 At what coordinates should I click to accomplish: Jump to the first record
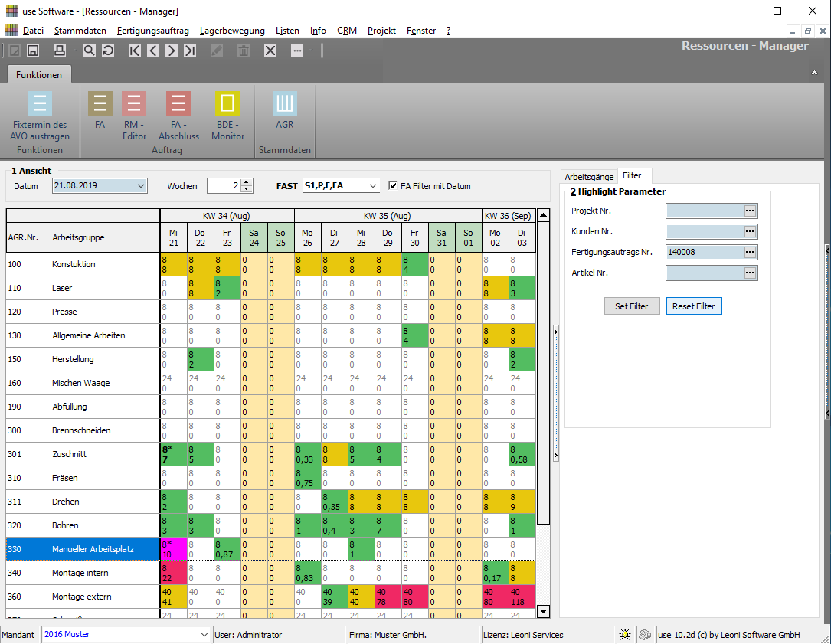[x=135, y=51]
